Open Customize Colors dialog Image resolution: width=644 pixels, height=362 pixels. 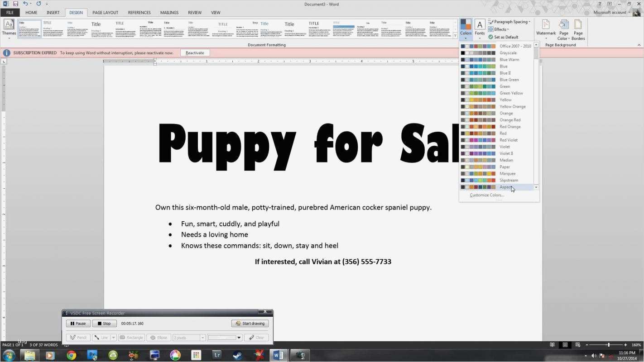(x=486, y=195)
